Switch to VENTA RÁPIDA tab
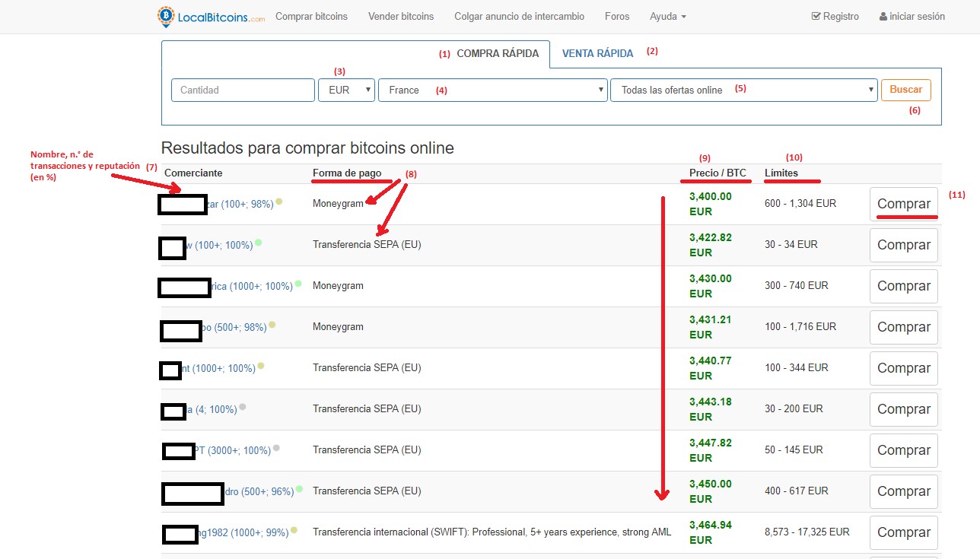Image resolution: width=980 pixels, height=559 pixels. [x=598, y=54]
